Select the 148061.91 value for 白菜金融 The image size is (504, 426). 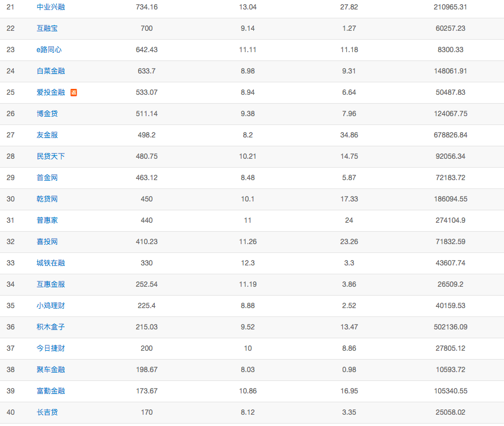(450, 71)
